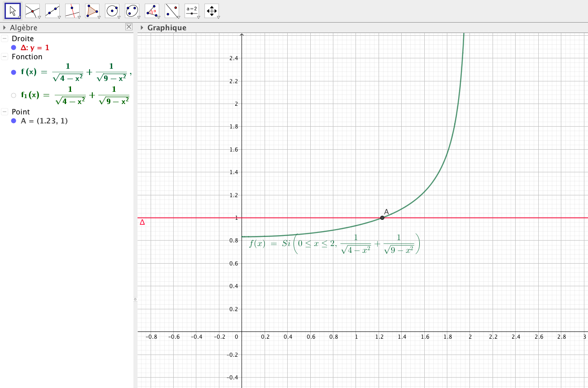Pick the Move Graphics View tool
588x388 pixels.
pos(212,10)
